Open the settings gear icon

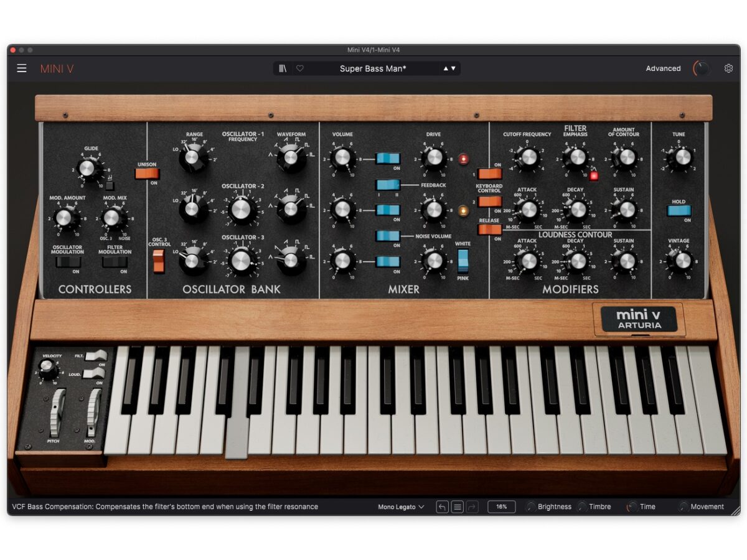[728, 68]
